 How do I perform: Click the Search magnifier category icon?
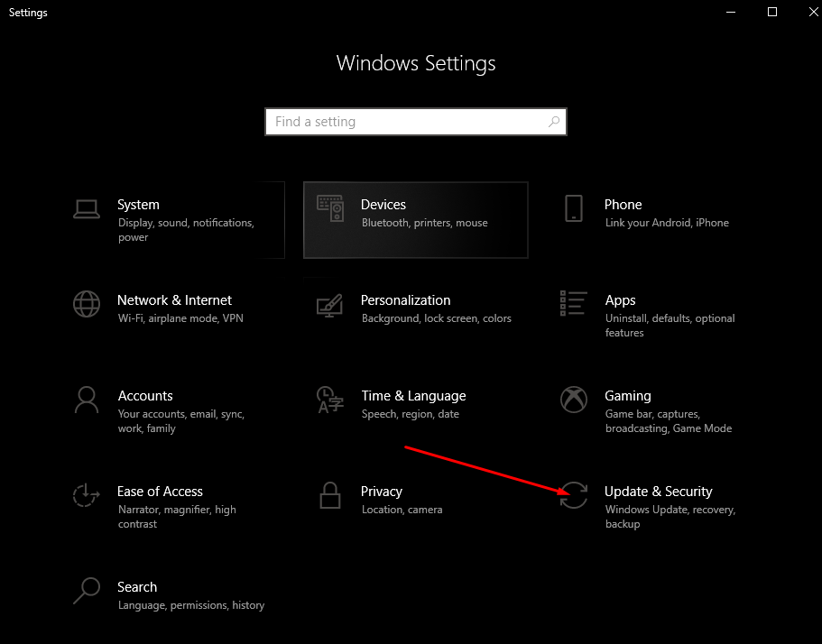[x=87, y=591]
